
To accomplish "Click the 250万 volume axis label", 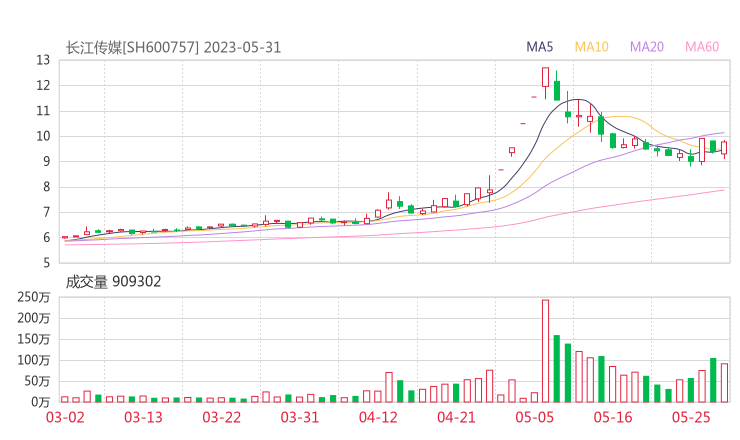I will [x=34, y=297].
